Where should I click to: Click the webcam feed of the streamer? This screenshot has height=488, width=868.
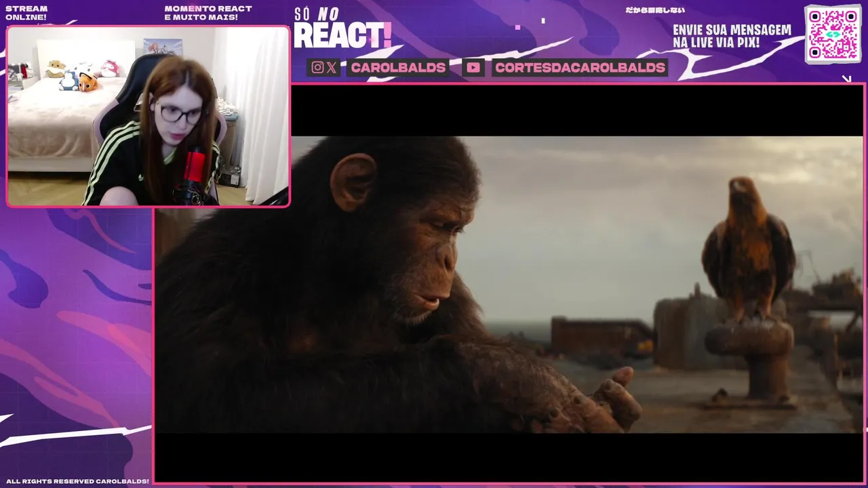(148, 116)
